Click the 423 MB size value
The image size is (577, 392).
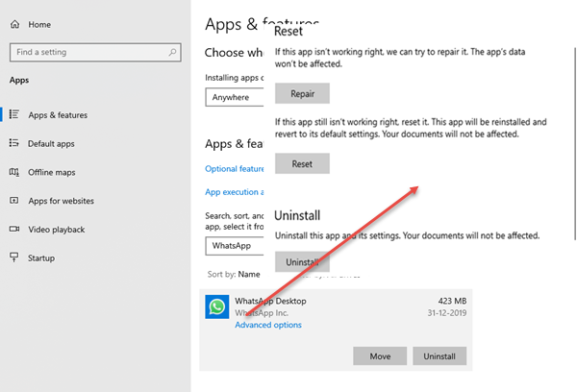pyautogui.click(x=452, y=301)
